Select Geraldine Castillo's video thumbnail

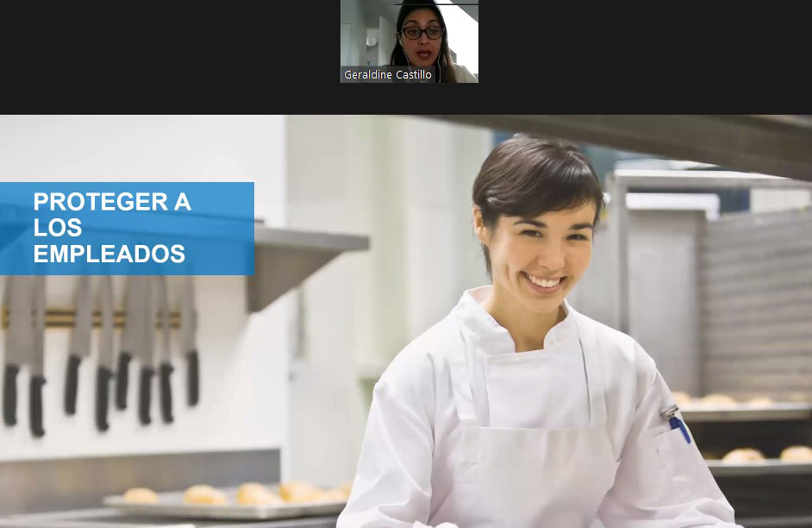(409, 41)
